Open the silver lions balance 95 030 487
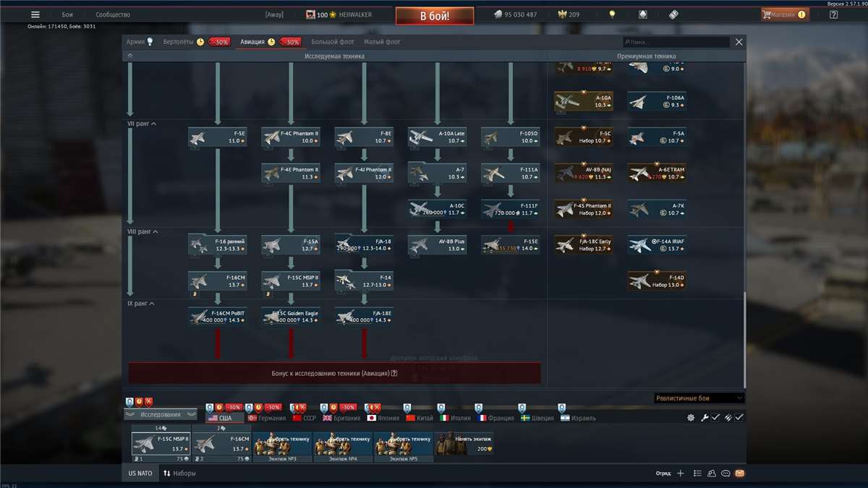The image size is (868, 488). [516, 14]
